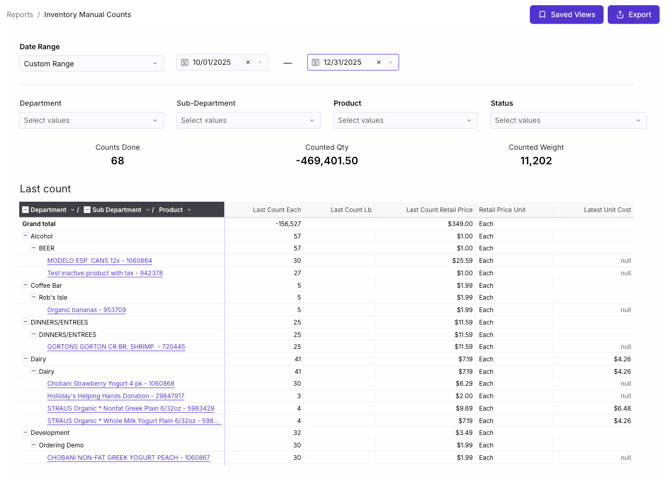Sort by Last Count Each column header
This screenshot has width=670, height=478.
[x=276, y=210]
